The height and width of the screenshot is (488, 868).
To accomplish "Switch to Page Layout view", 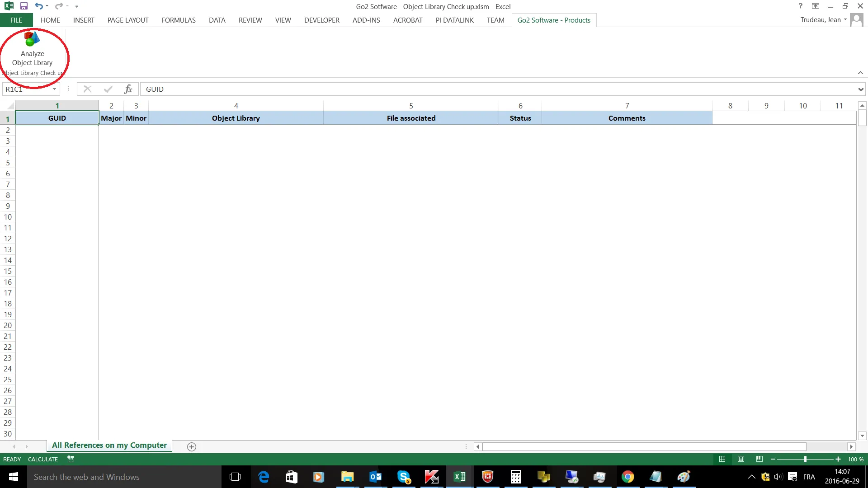I will click(741, 459).
